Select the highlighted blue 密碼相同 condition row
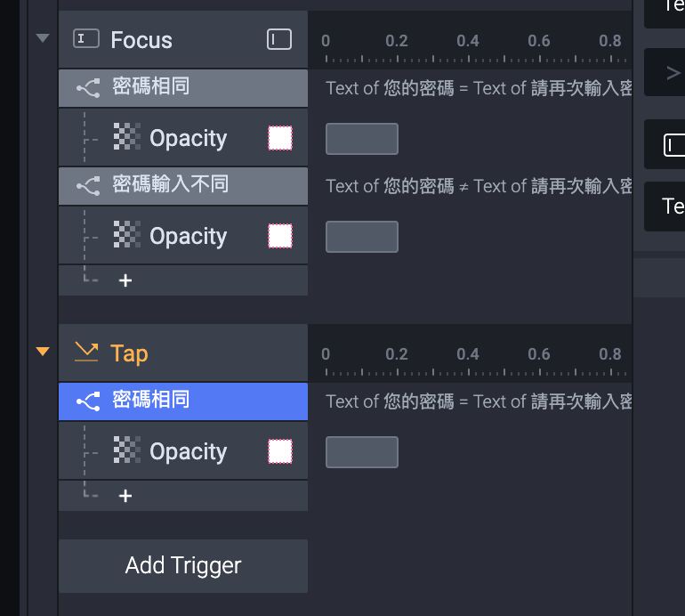685x616 pixels. [x=183, y=401]
